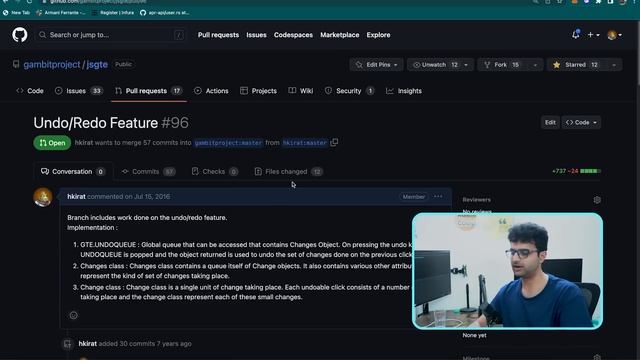This screenshot has height=360, width=640.
Task: Open the GitHub home logo
Action: [x=20, y=35]
